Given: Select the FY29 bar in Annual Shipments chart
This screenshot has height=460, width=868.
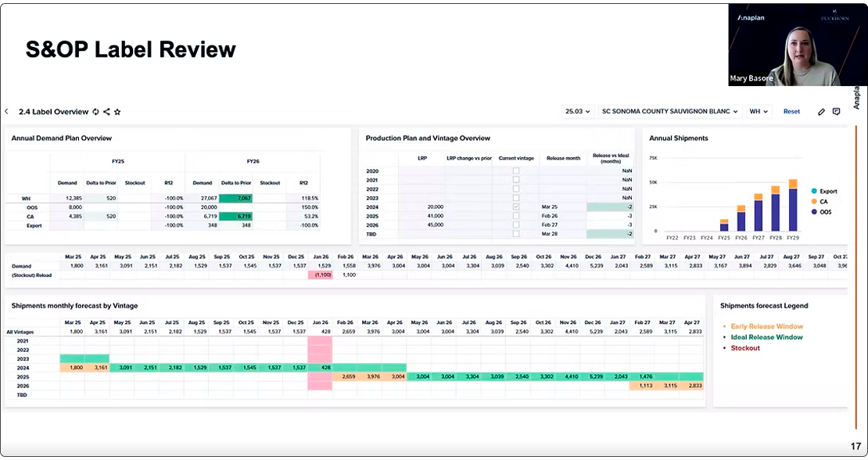Looking at the screenshot, I should click(793, 210).
